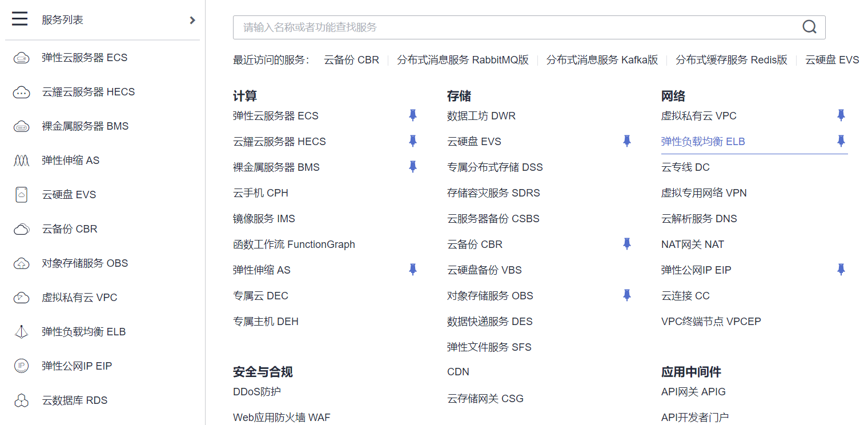Go to 专属分布式存储 DSS
This screenshot has height=425, width=868.
495,167
